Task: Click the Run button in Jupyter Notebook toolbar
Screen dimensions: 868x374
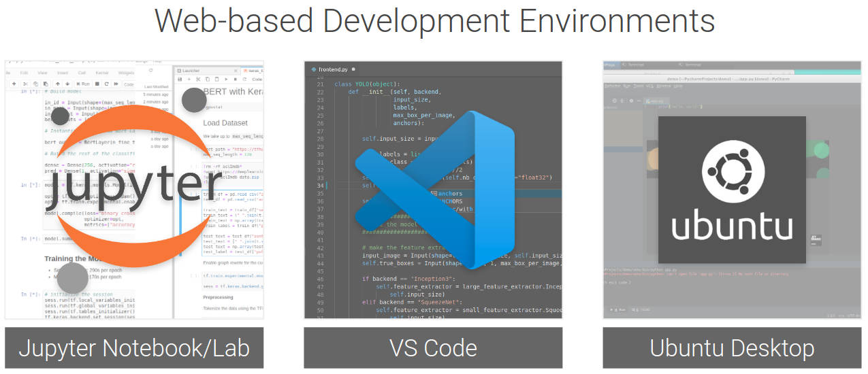Action: point(83,84)
